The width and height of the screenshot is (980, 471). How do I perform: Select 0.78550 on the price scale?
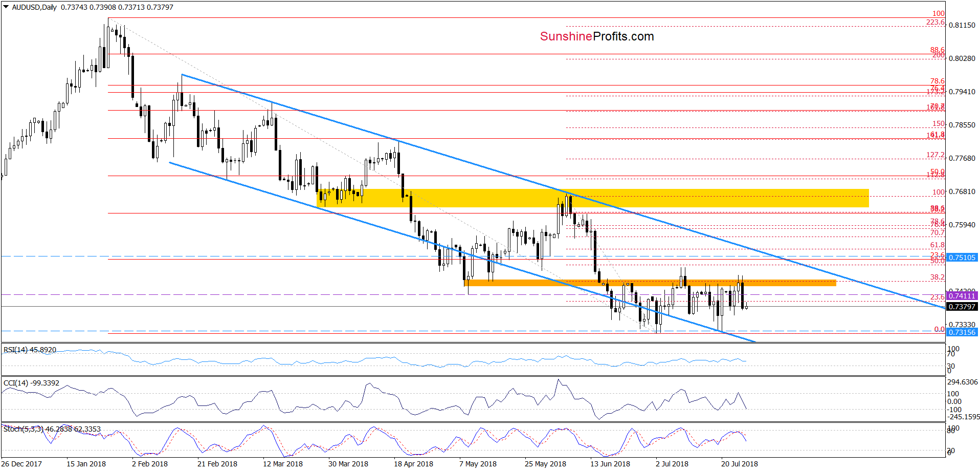[x=962, y=125]
